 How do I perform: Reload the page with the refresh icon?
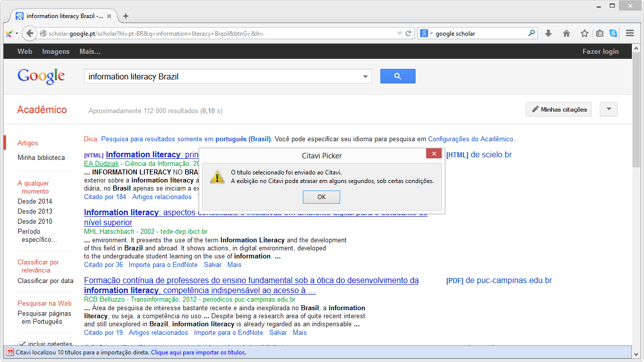click(x=409, y=34)
